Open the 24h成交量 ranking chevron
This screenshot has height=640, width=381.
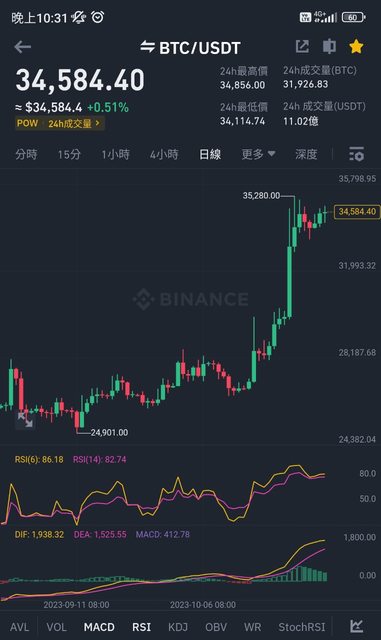pos(98,123)
